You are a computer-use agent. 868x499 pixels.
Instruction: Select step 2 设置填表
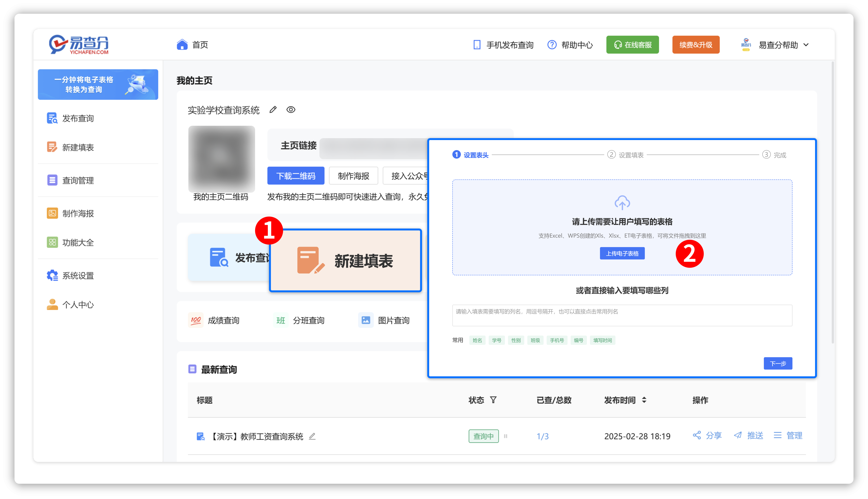tap(626, 155)
